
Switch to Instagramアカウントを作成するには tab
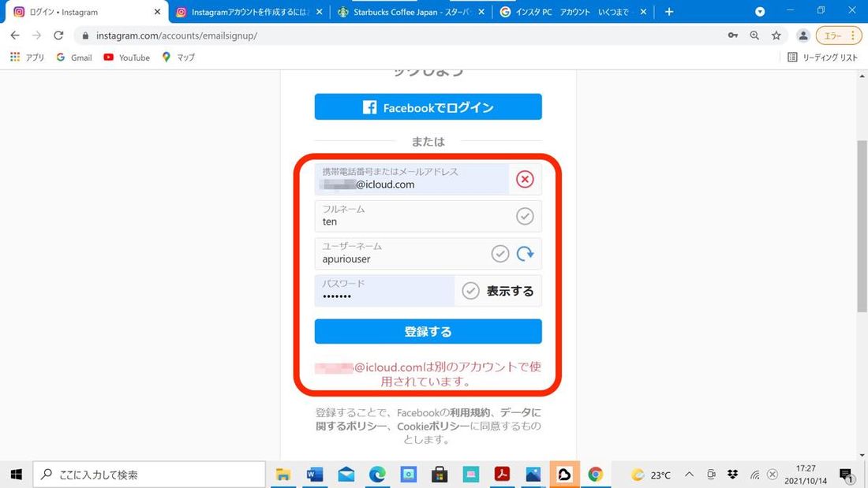(249, 12)
